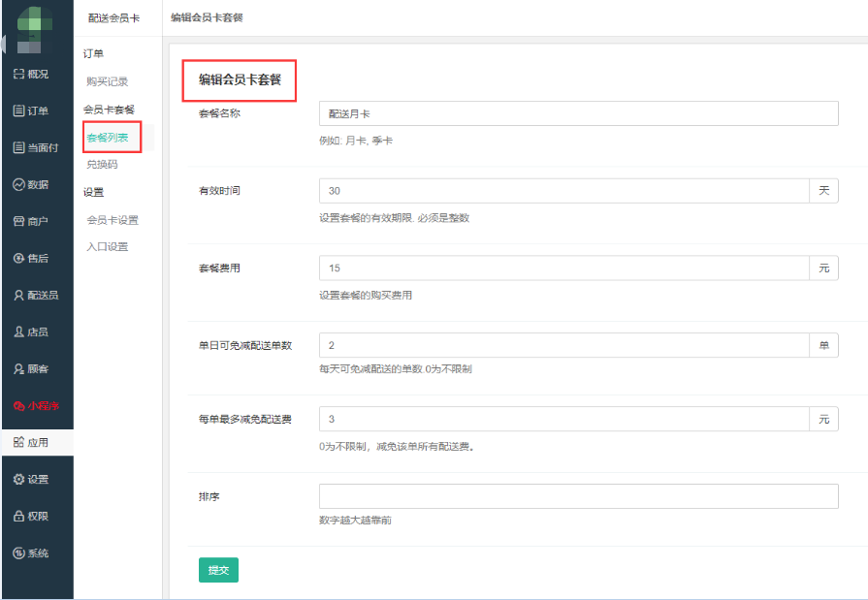Image resolution: width=868 pixels, height=600 pixels.
Task: Click the 套餐名称 field label
Action: 220,113
